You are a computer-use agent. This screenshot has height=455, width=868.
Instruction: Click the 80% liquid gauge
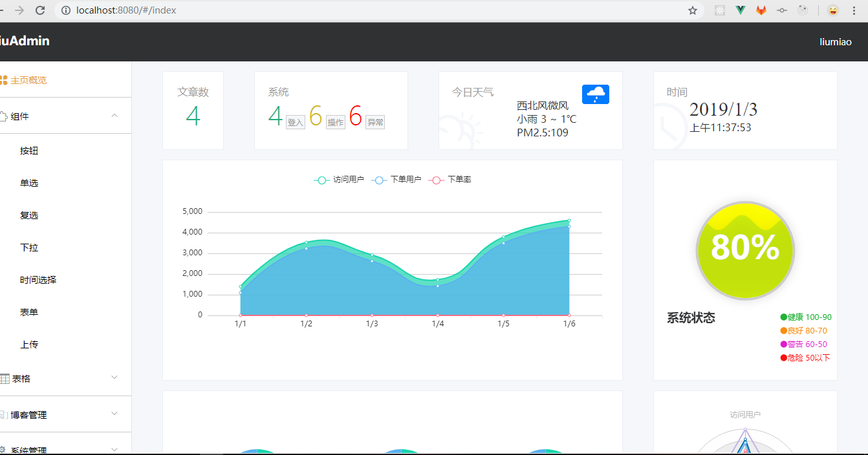tap(745, 251)
